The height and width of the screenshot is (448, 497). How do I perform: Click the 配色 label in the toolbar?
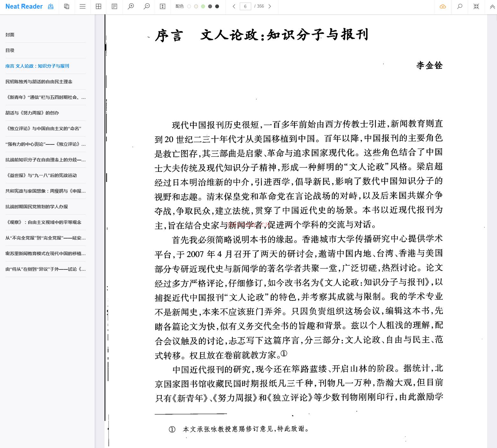[x=179, y=6]
